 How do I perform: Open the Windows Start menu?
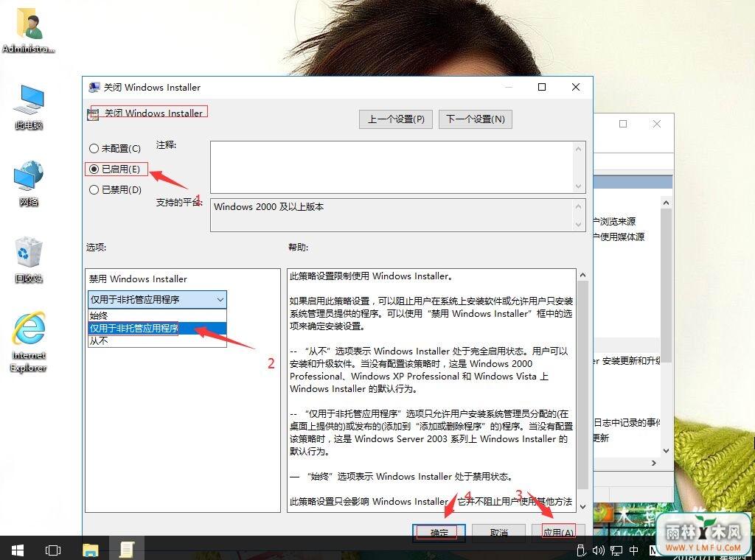click(x=18, y=550)
